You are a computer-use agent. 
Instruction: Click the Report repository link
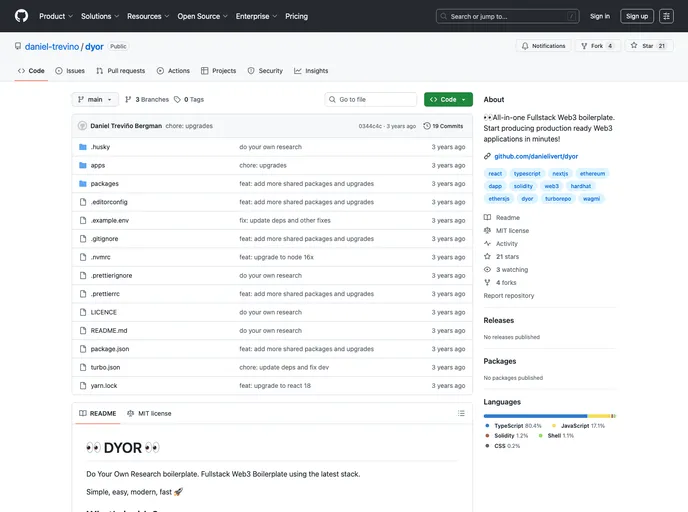pyautogui.click(x=509, y=296)
